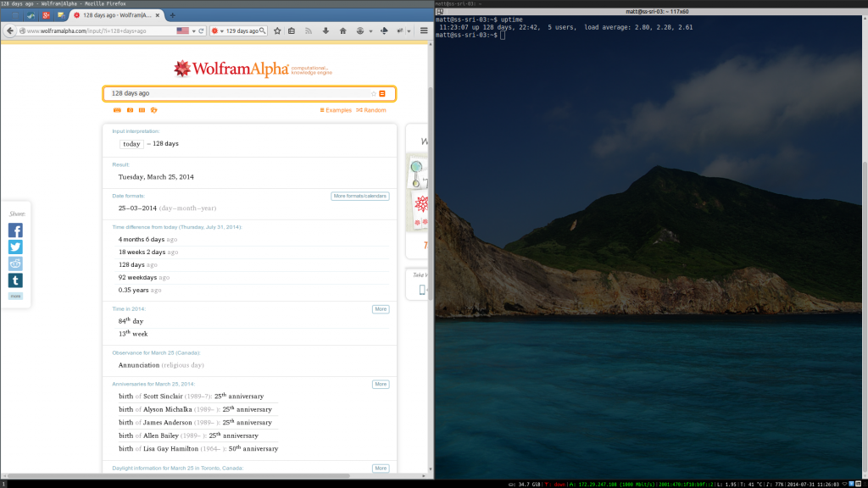Open the Firefox downloads arrow

[325, 31]
